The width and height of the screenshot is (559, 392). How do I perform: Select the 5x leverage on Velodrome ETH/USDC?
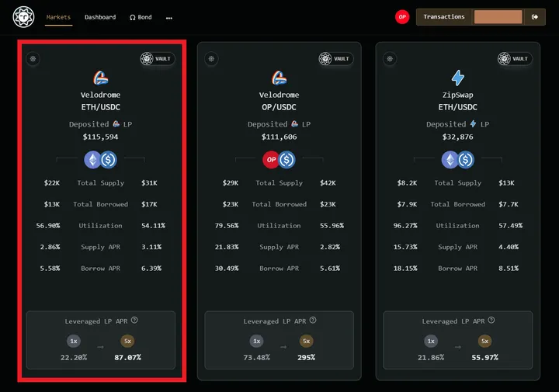[128, 341]
